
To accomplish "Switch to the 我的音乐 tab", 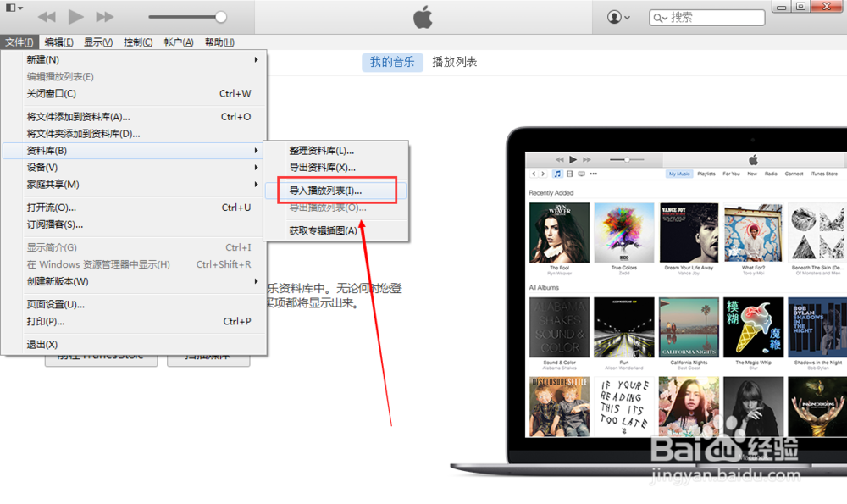I will tap(392, 62).
